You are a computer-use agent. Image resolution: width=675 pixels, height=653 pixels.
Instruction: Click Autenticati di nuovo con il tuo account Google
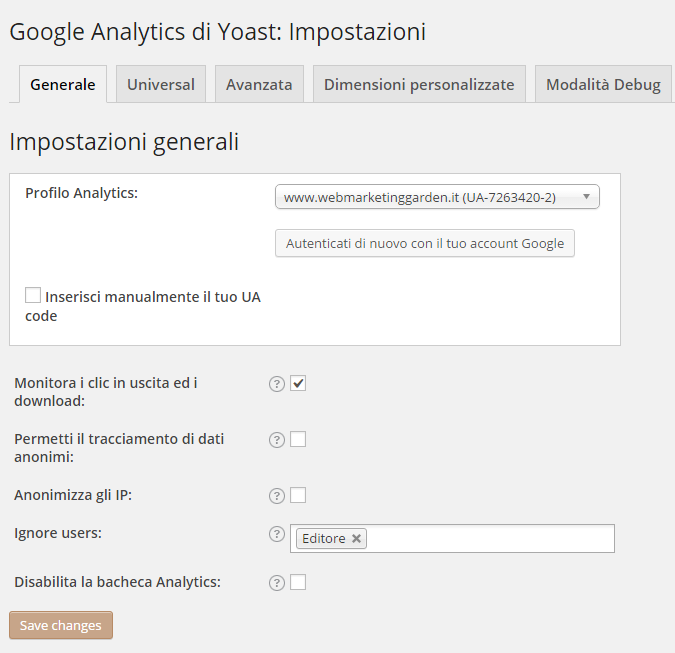coord(425,243)
